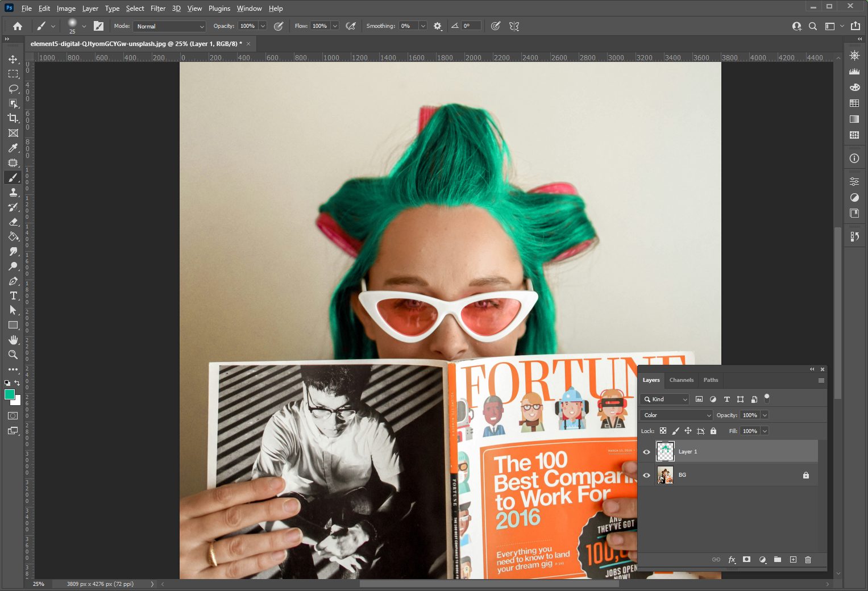Switch to the Paths tab
The height and width of the screenshot is (591, 868).
711,380
